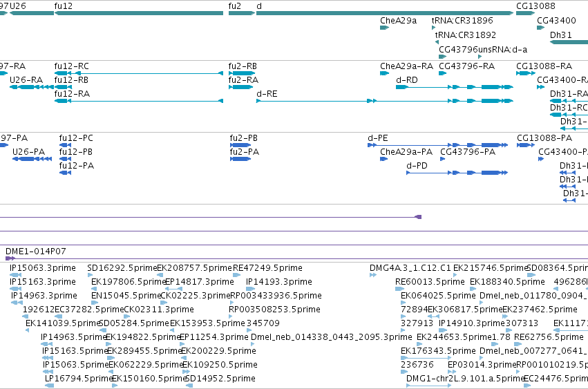588x389 pixels.
Task: Click the fu2 gene feature bar
Action: click(x=242, y=13)
